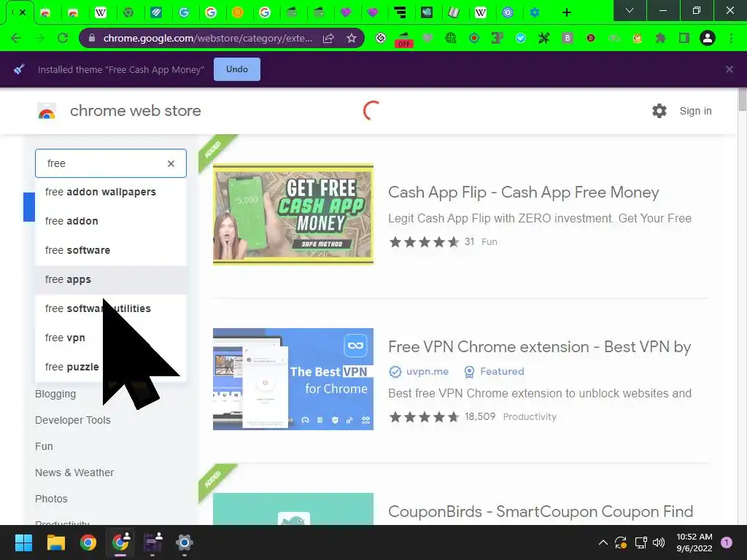Open the CouponBirds SmartCoupon listing title
The image size is (747, 560).
click(541, 511)
